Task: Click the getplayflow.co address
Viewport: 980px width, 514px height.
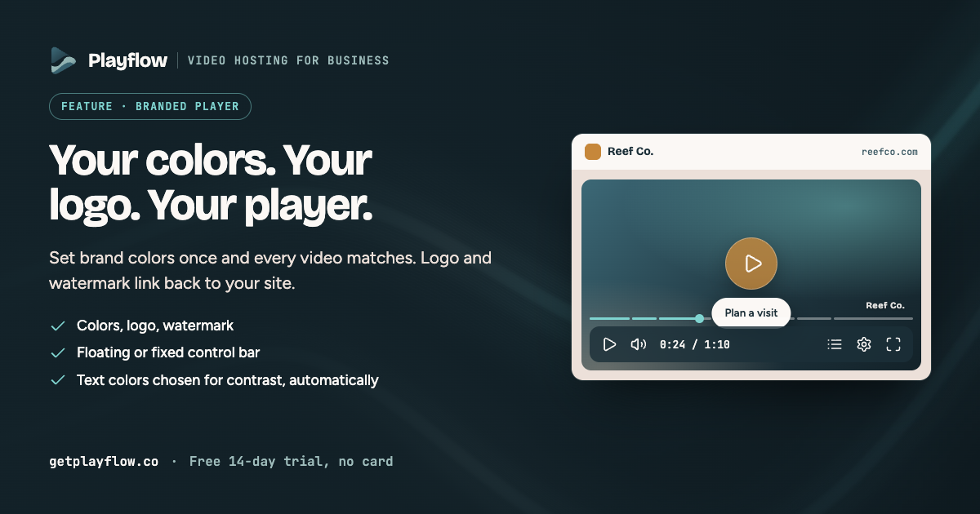Action: coord(104,462)
